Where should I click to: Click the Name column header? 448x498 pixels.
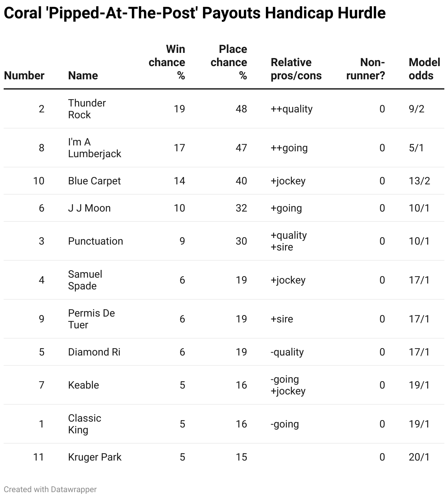(x=83, y=75)
